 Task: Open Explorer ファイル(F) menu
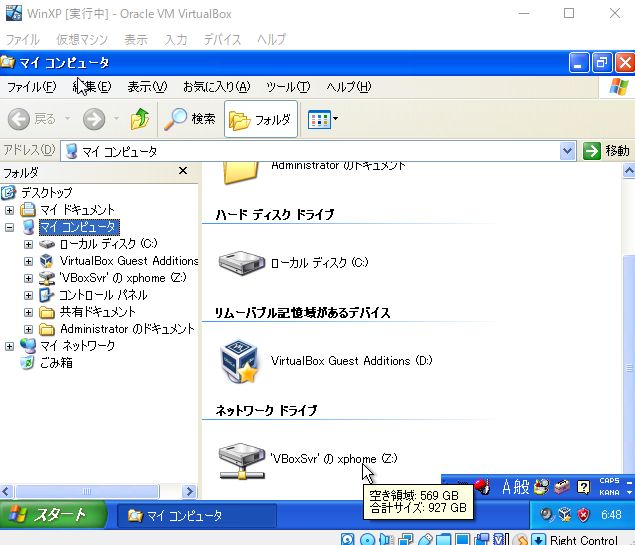click(32, 87)
